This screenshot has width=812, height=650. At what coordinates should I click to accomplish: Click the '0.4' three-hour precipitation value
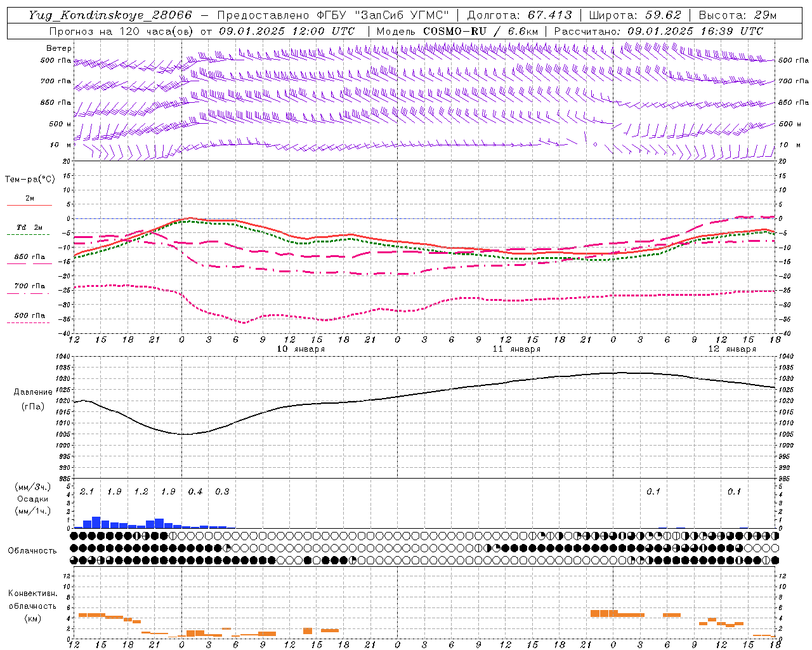pyautogui.click(x=195, y=492)
